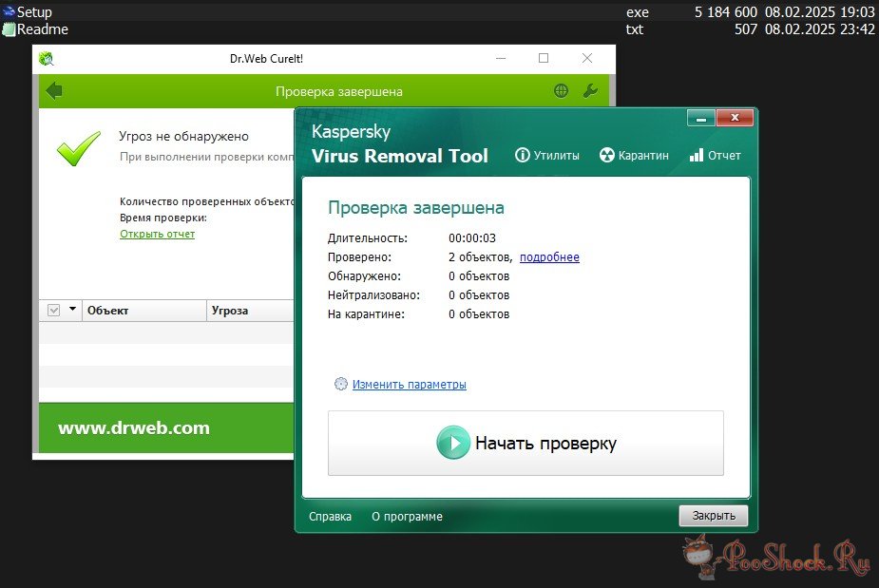Click the Dr.Web CureIt title bar logo

point(46,58)
